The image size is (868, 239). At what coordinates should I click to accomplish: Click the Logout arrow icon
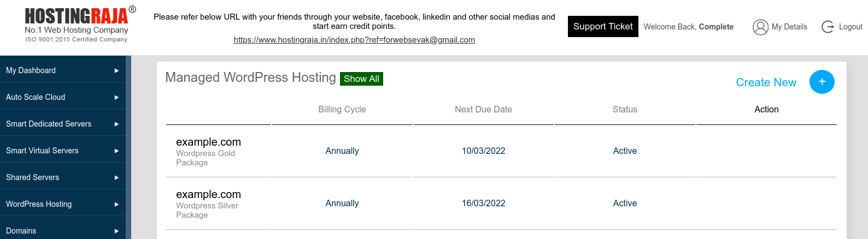(828, 27)
